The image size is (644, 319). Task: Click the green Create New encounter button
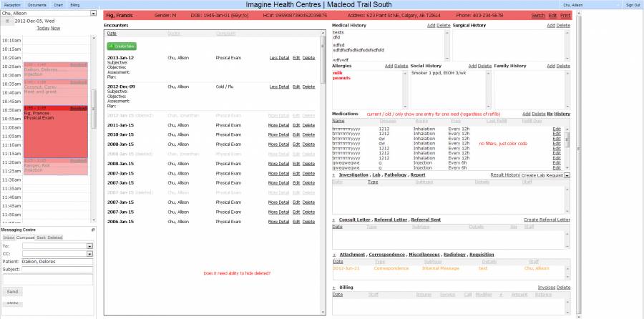[x=122, y=46]
